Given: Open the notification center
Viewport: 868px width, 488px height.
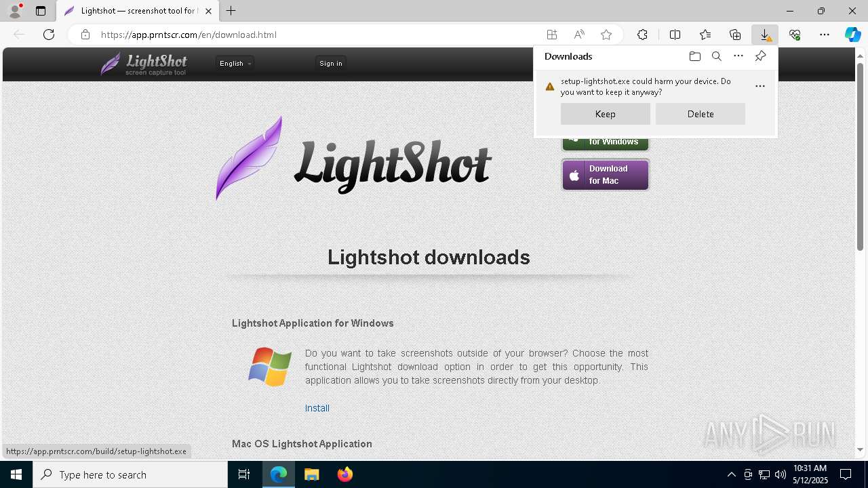Looking at the screenshot, I should coord(846,474).
